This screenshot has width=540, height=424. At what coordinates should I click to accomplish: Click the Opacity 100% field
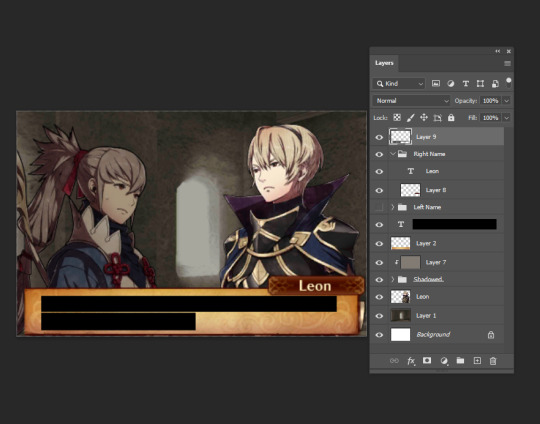[x=490, y=101]
